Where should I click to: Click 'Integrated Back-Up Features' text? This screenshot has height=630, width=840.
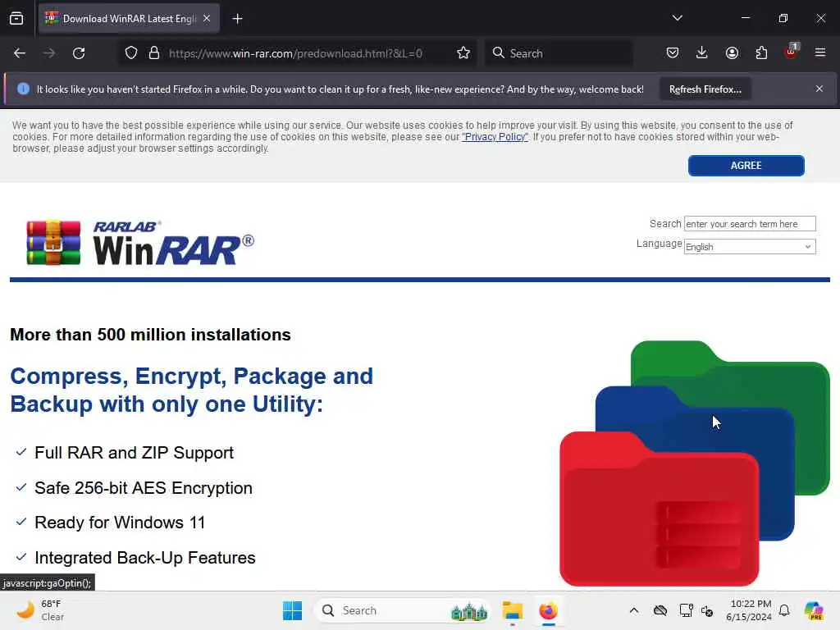pyautogui.click(x=145, y=558)
